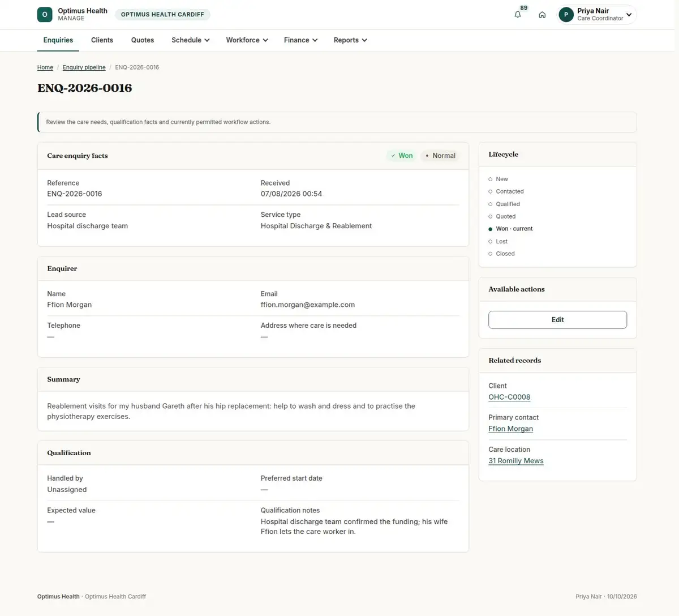Click the Optimus Health Cardiff branch badge

(162, 15)
